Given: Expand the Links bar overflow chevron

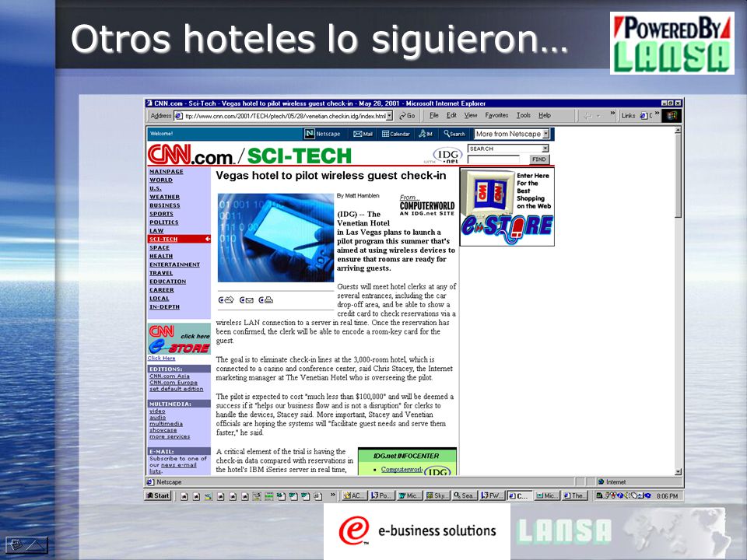Looking at the screenshot, I should coord(657,114).
